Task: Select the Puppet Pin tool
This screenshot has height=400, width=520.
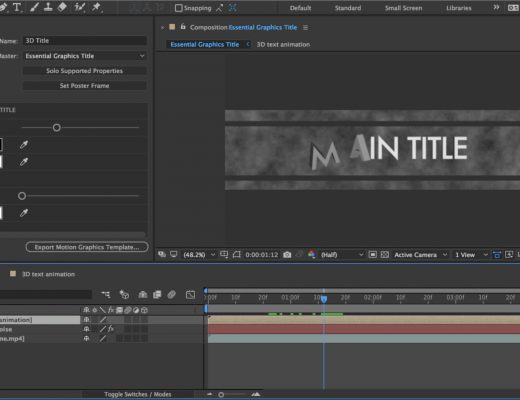Action: (x=96, y=7)
